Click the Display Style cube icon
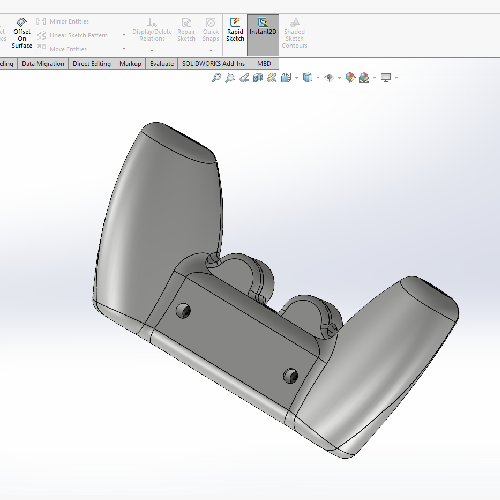 (307, 78)
